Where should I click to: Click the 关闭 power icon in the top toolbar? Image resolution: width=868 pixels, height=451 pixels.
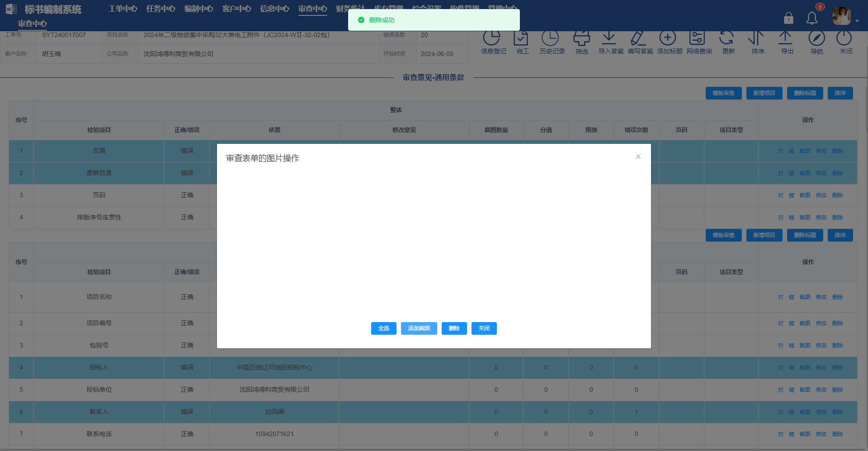(x=844, y=38)
